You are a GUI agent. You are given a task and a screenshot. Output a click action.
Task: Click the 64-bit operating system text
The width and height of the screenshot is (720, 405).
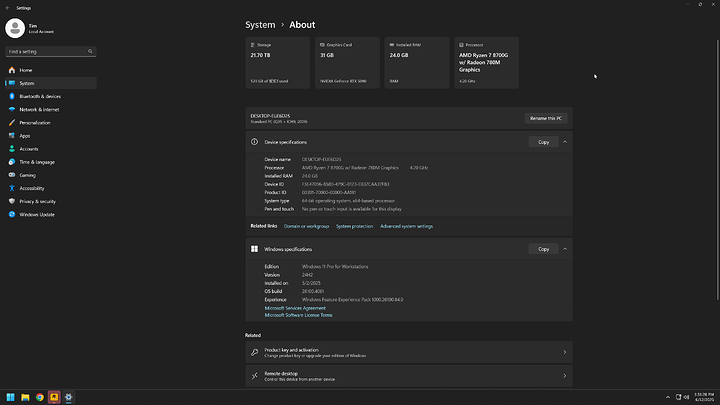(x=348, y=201)
